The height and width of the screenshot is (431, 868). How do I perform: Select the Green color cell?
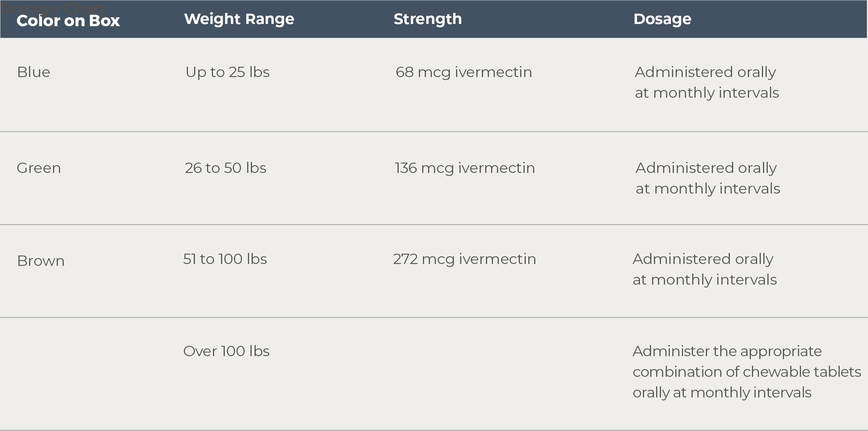click(x=39, y=168)
